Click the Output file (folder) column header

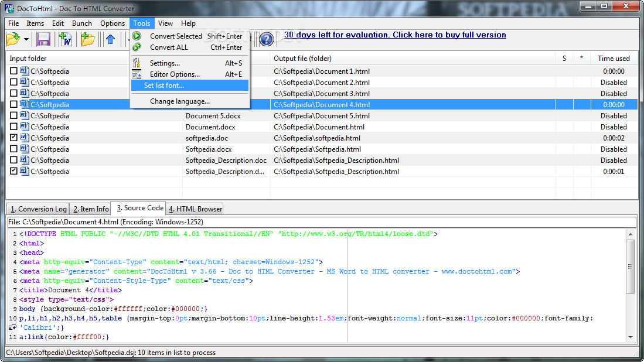pos(413,59)
